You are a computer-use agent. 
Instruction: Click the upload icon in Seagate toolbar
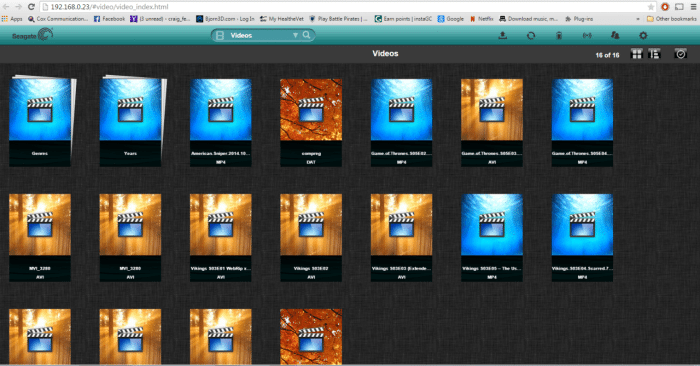503,35
